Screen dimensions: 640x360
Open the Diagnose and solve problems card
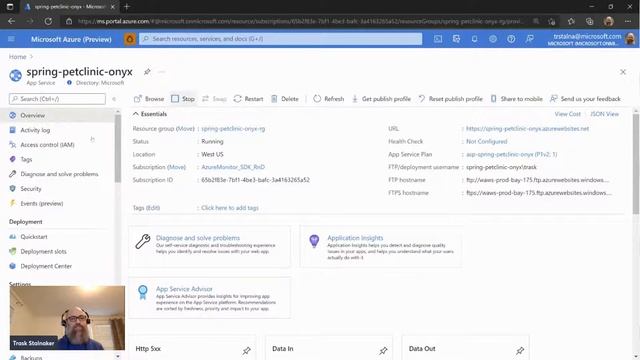[209, 247]
